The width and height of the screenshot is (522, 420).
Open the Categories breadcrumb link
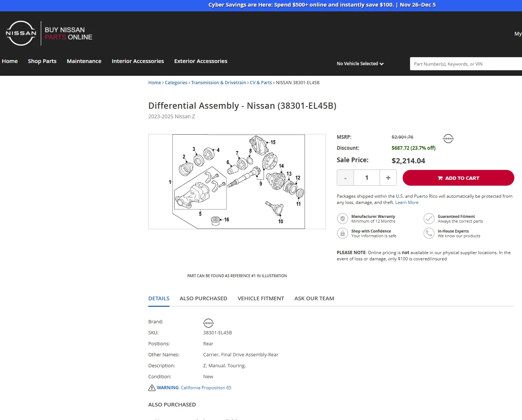176,83
